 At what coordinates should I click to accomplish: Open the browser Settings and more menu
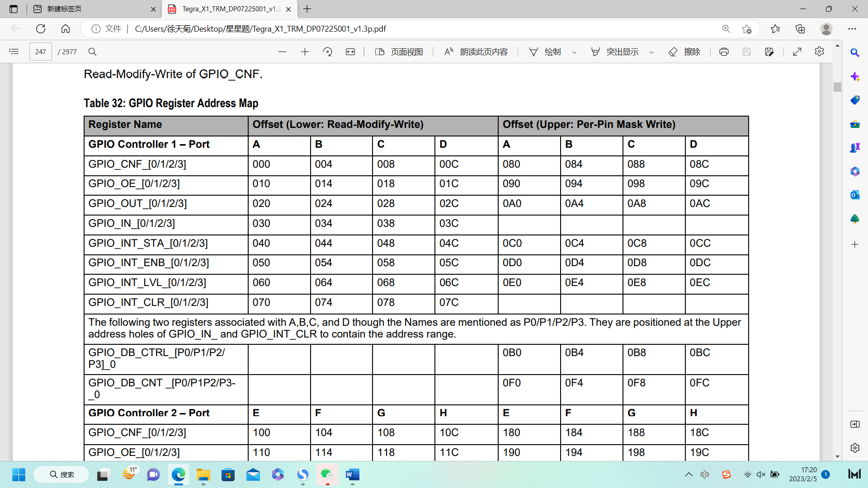(x=852, y=28)
